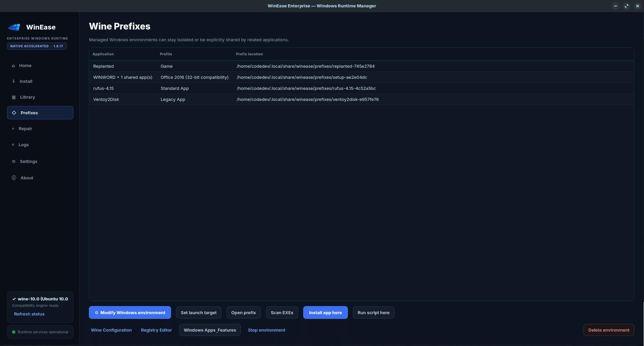The image size is (644, 346).
Task: Click Run script here button
Action: pyautogui.click(x=374, y=313)
